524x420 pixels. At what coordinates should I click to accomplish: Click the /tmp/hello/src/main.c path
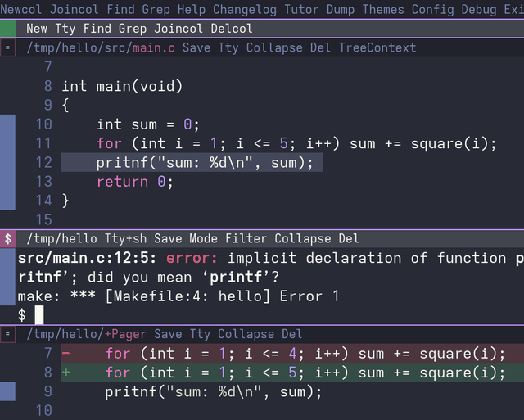point(101,47)
